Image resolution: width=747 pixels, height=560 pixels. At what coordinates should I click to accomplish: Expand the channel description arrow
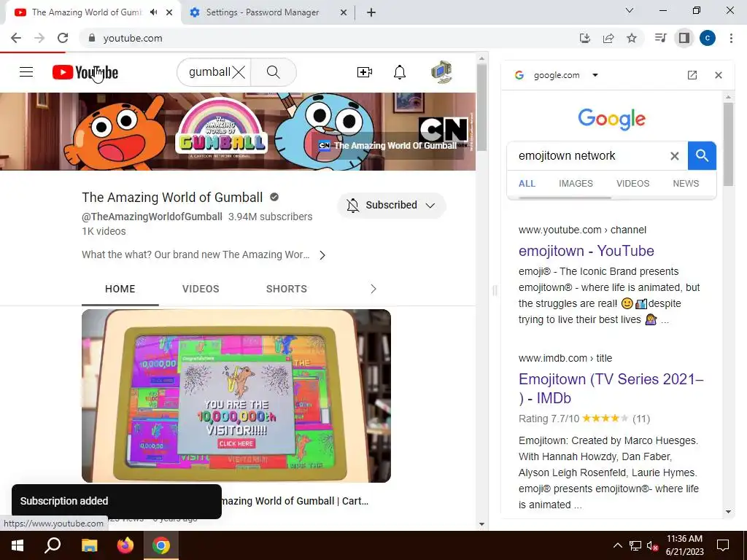coord(322,254)
